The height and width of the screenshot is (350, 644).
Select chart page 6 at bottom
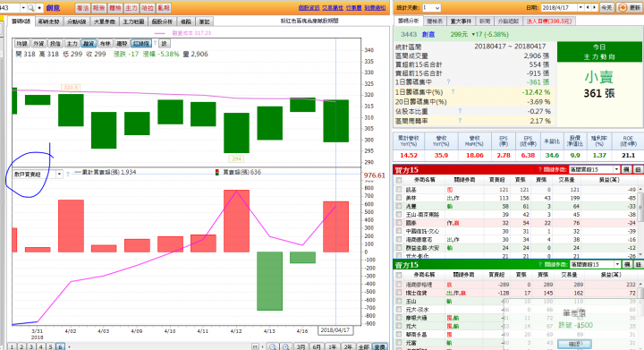pyautogui.click(x=60, y=346)
